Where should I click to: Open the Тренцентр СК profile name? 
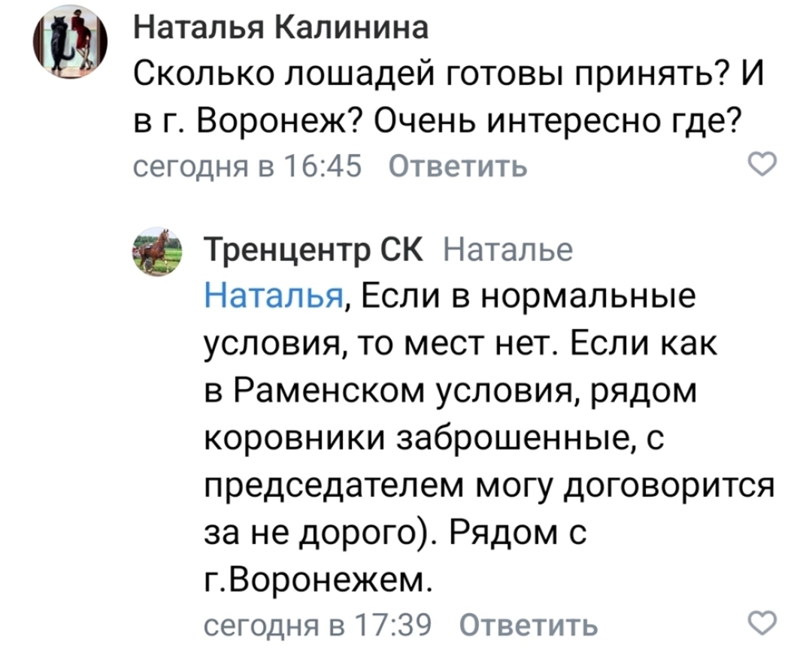pos(314,249)
